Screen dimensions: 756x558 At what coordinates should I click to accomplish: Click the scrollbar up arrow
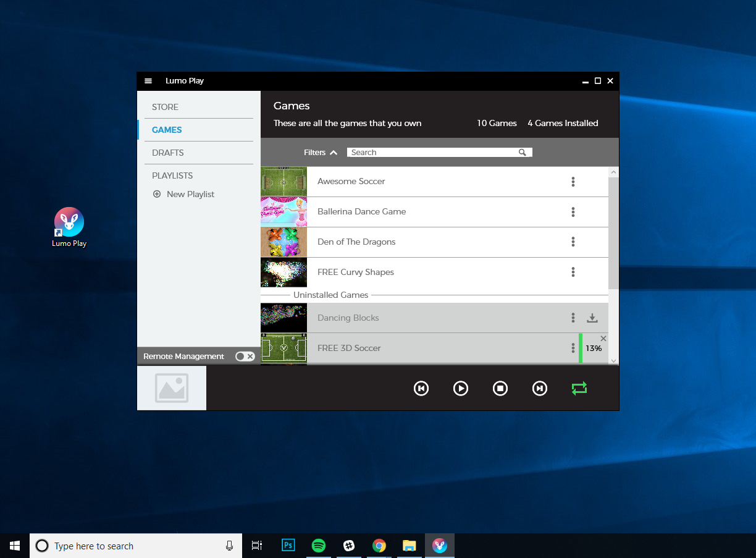point(613,172)
